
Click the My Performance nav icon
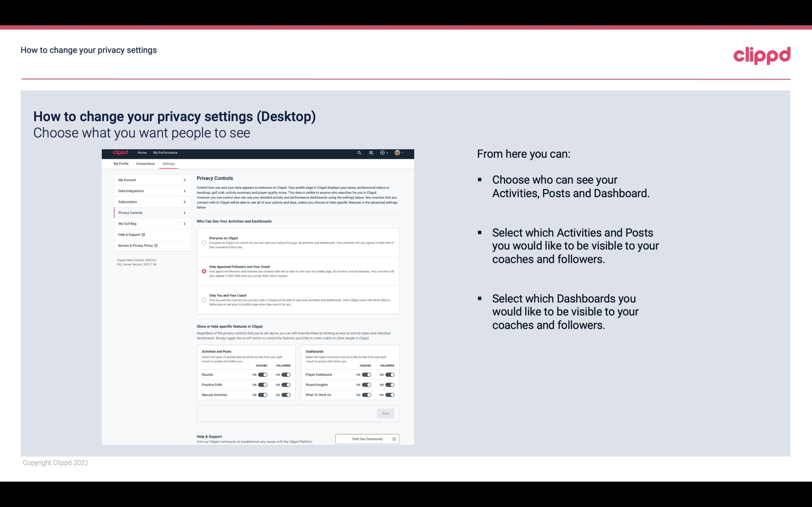pyautogui.click(x=166, y=153)
